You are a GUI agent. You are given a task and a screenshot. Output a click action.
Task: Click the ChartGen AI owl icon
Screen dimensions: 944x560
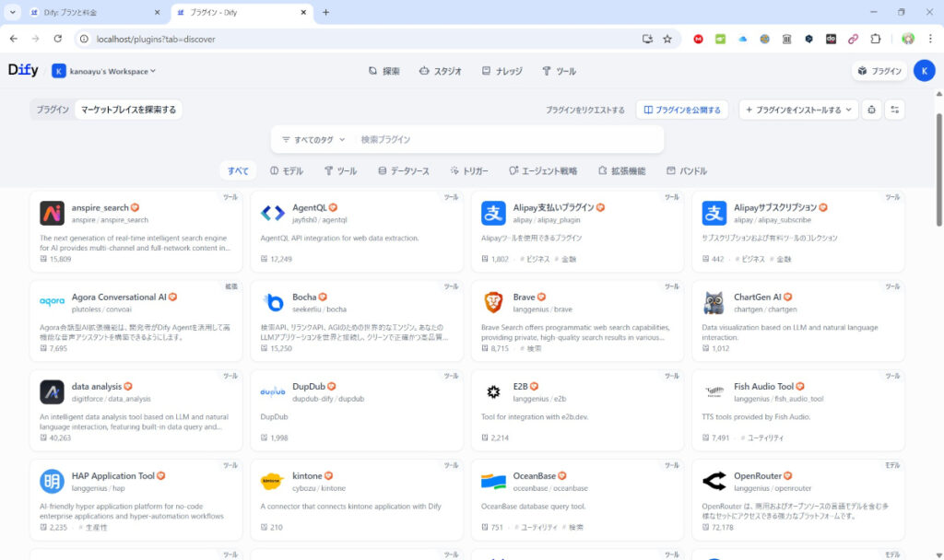tap(714, 302)
